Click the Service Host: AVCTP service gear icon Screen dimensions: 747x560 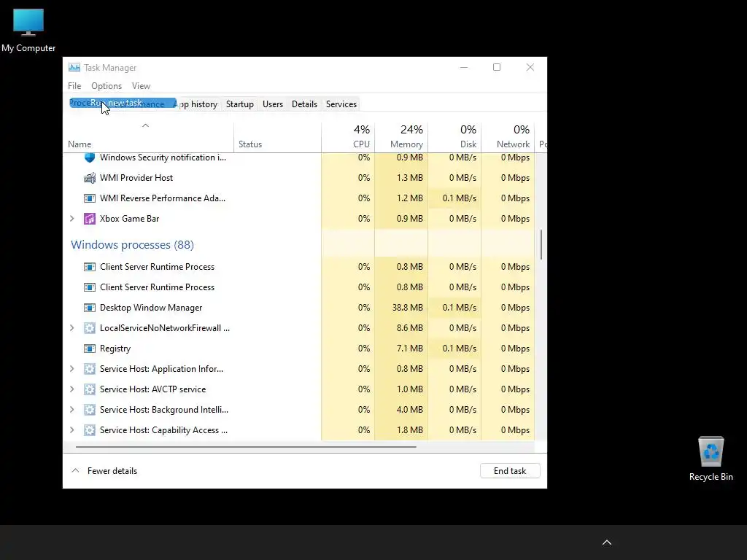point(90,390)
